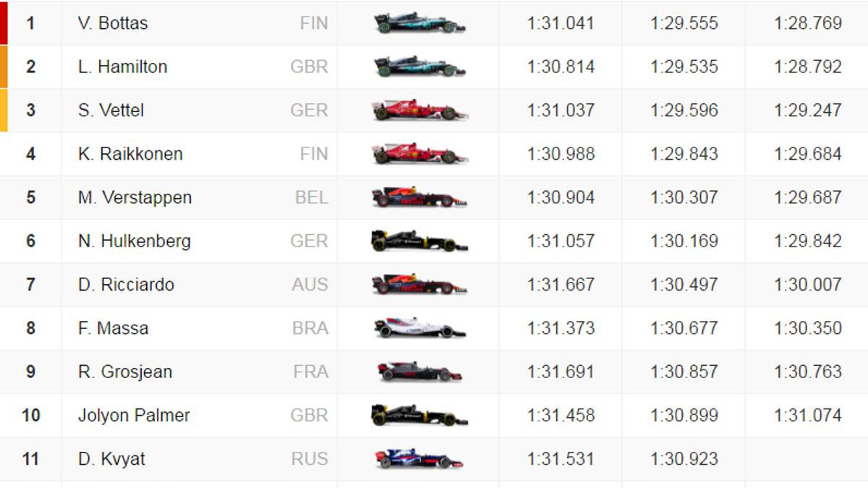868x488 pixels.
Task: Click the Mercedes car icon beside L. Hamilton
Action: click(x=420, y=67)
